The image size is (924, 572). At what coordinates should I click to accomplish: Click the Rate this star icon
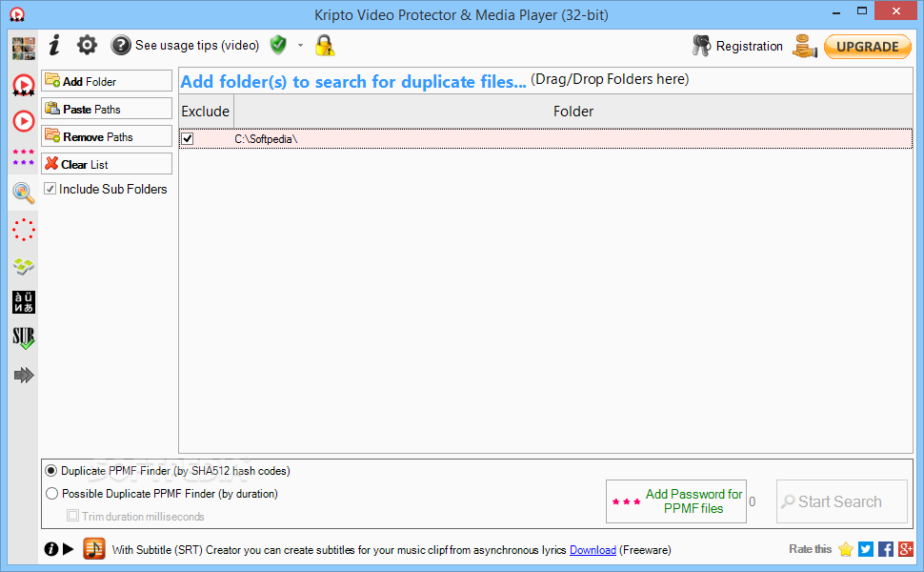(x=846, y=549)
